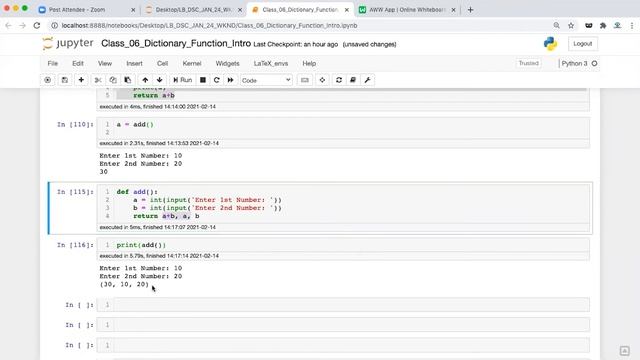Restart the kernel
640x360 pixels.
click(x=217, y=80)
